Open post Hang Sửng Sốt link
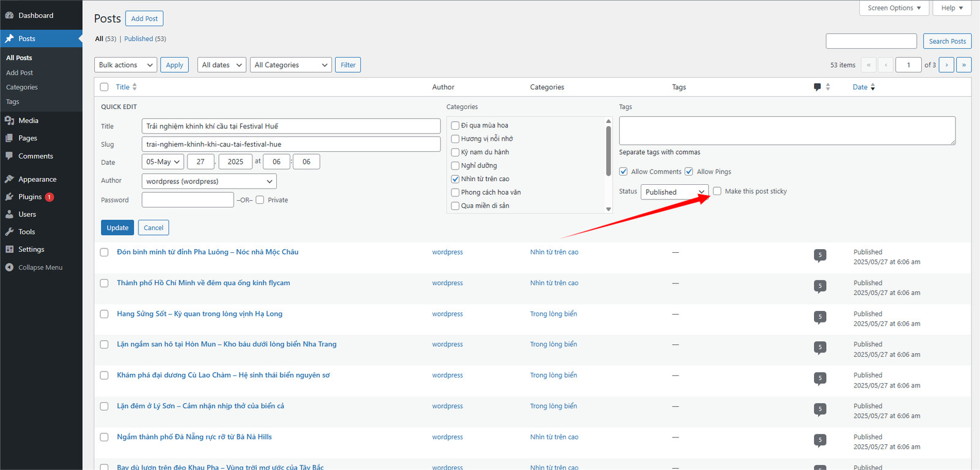 click(200, 314)
